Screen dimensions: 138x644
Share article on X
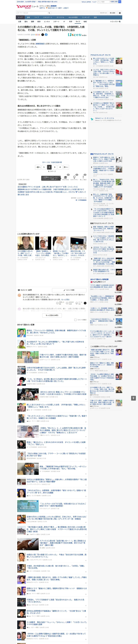click(x=43, y=35)
